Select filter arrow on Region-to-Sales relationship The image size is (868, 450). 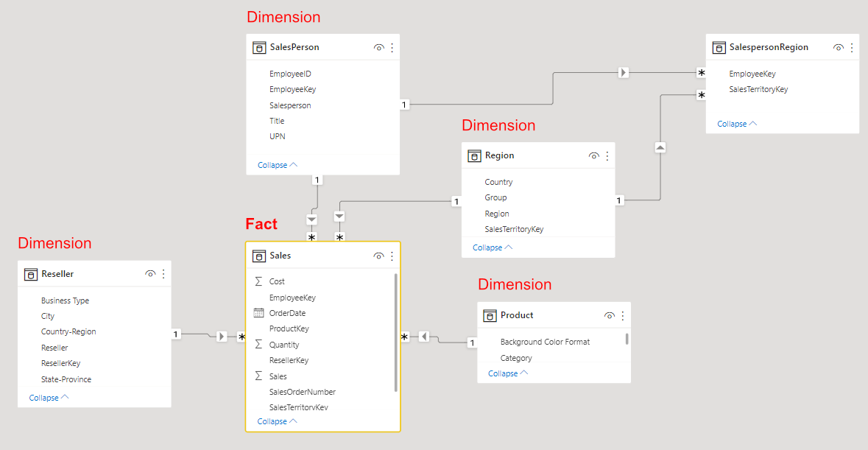(x=339, y=217)
